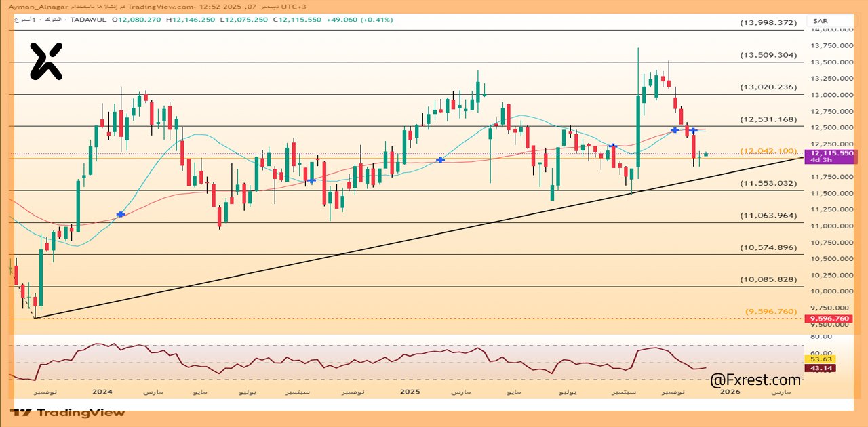The image size is (868, 427).
Task: Click the TradingView logo at bottom left
Action: point(68,412)
